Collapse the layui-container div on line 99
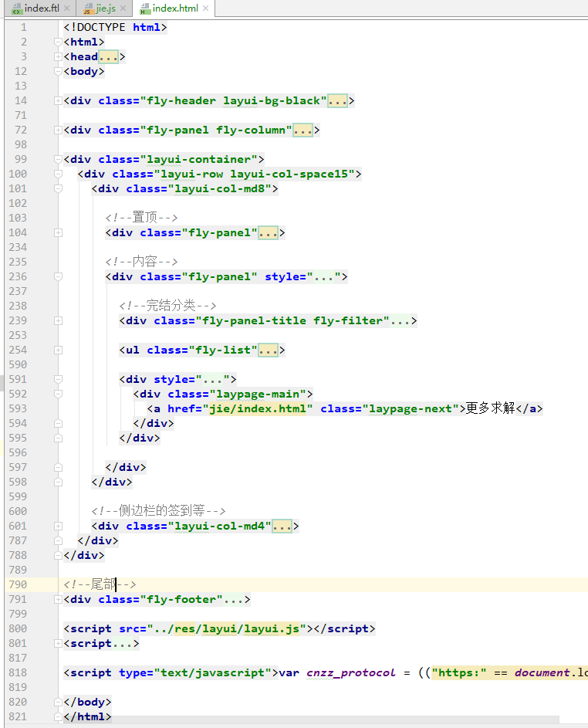This screenshot has height=728, width=588. [x=58, y=159]
